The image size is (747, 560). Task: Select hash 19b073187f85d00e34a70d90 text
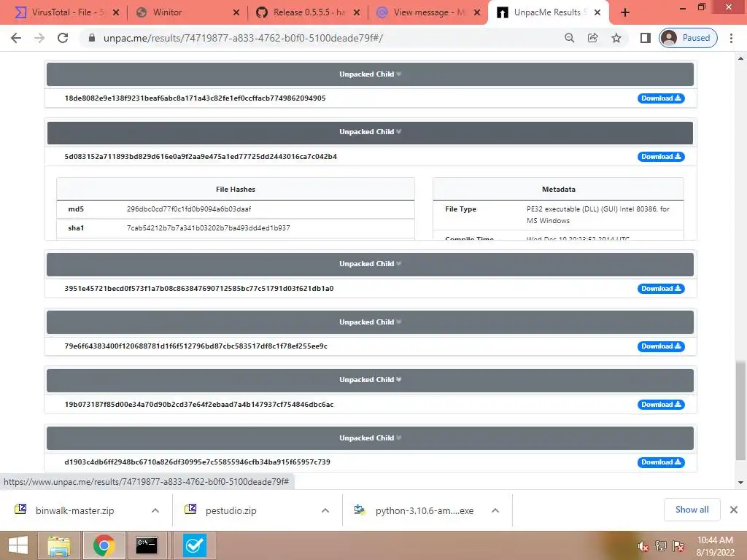point(199,404)
